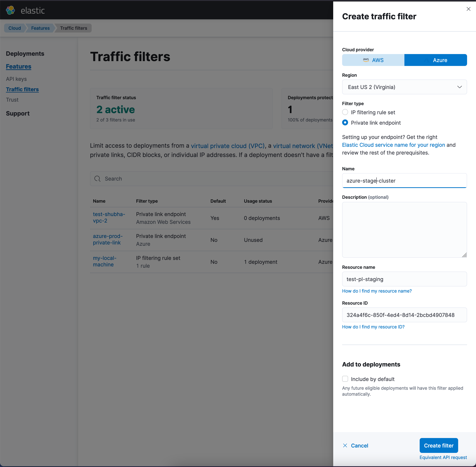The height and width of the screenshot is (467, 476).
Task: Click '2 active' status text
Action: (115, 110)
